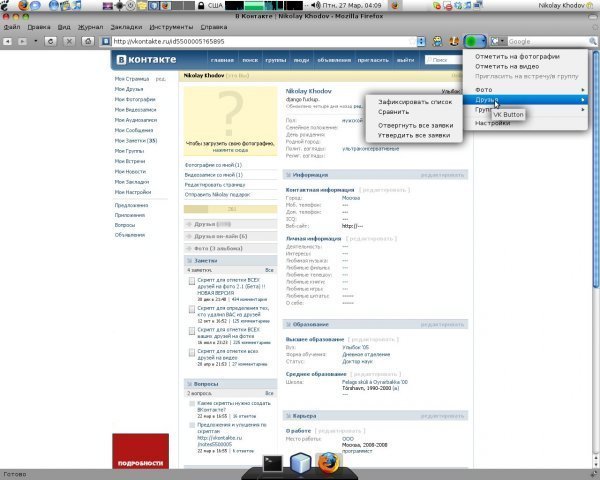Bookmark page with the star in address bar
Viewport: 600px width, 480px height.
point(412,41)
